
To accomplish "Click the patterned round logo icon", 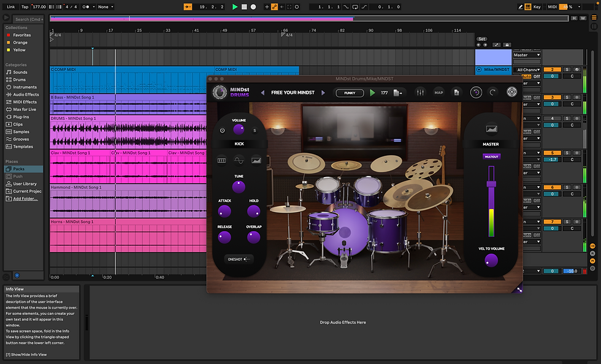I will coord(511,92).
